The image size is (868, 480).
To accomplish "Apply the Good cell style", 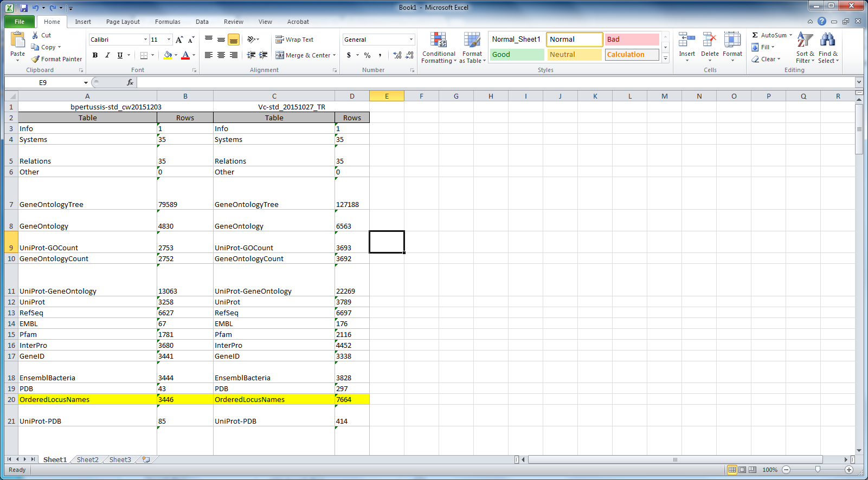I will tap(517, 55).
